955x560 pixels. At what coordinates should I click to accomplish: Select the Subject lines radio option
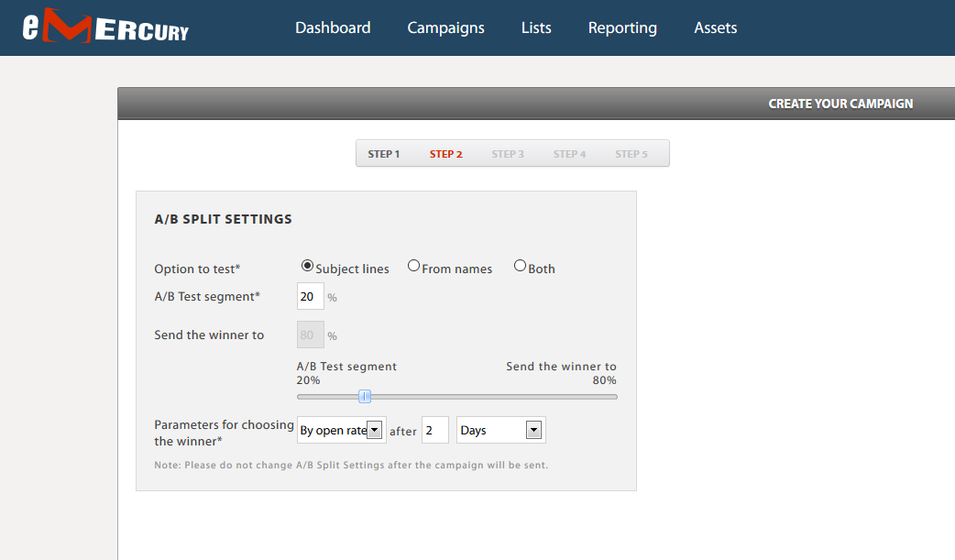pyautogui.click(x=308, y=266)
